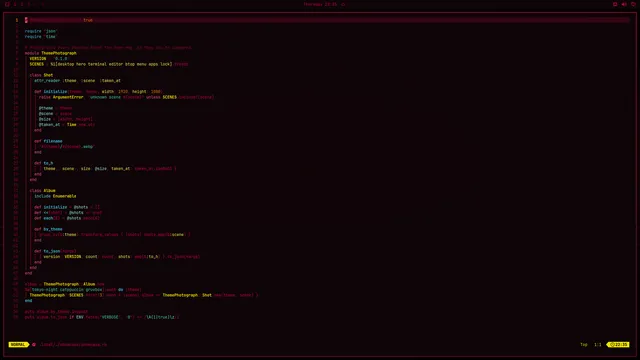The image size is (640, 360).
Task: Click 'ThemePhotograph::Album.new' assignment line
Action: pos(64,284)
